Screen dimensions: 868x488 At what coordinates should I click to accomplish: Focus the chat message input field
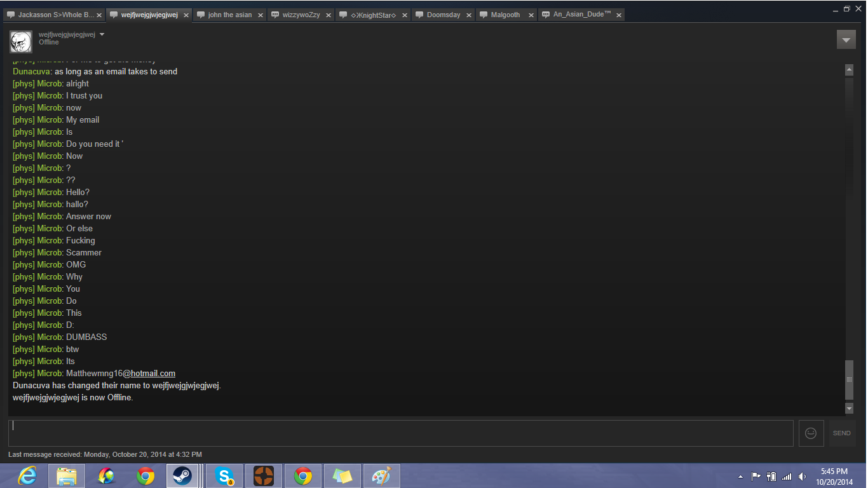coord(400,433)
